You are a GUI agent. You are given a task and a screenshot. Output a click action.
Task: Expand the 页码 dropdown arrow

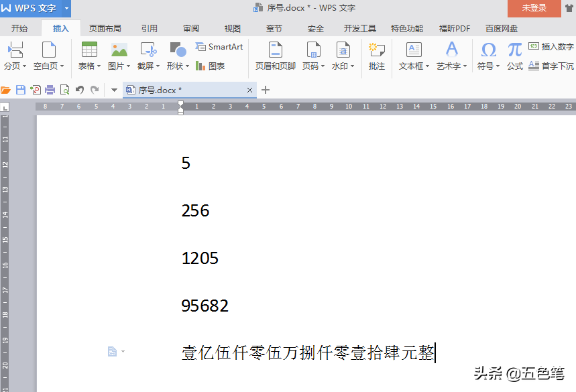tap(323, 66)
